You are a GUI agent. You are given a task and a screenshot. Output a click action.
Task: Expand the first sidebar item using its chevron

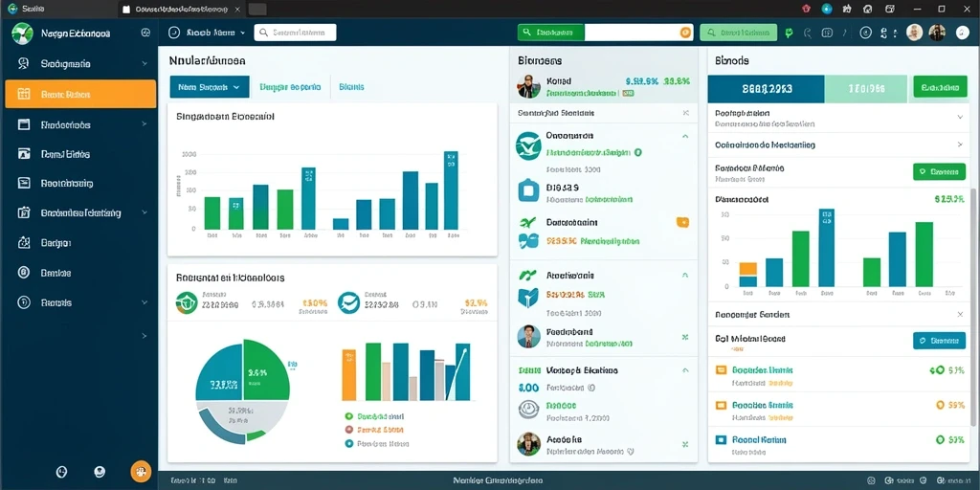[x=145, y=64]
